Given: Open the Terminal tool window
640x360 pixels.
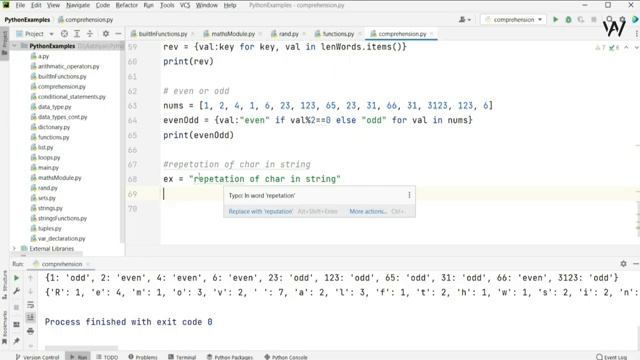Looking at the screenshot, I should tap(182, 357).
